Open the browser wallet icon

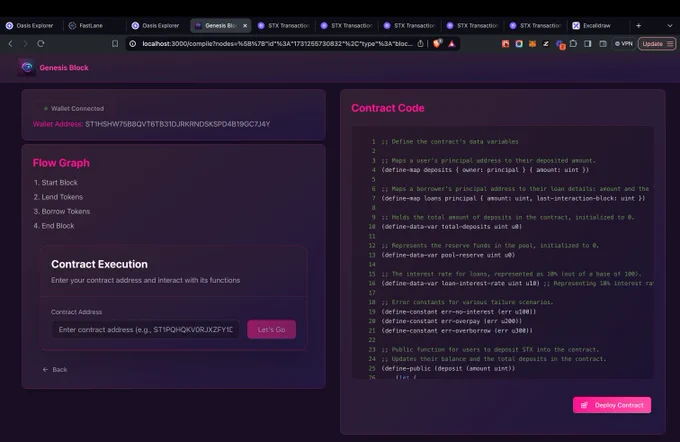603,43
